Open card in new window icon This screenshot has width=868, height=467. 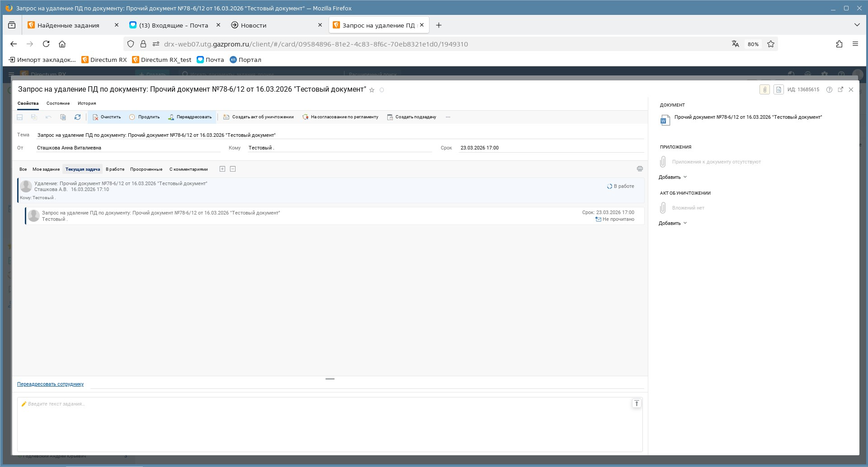point(840,89)
